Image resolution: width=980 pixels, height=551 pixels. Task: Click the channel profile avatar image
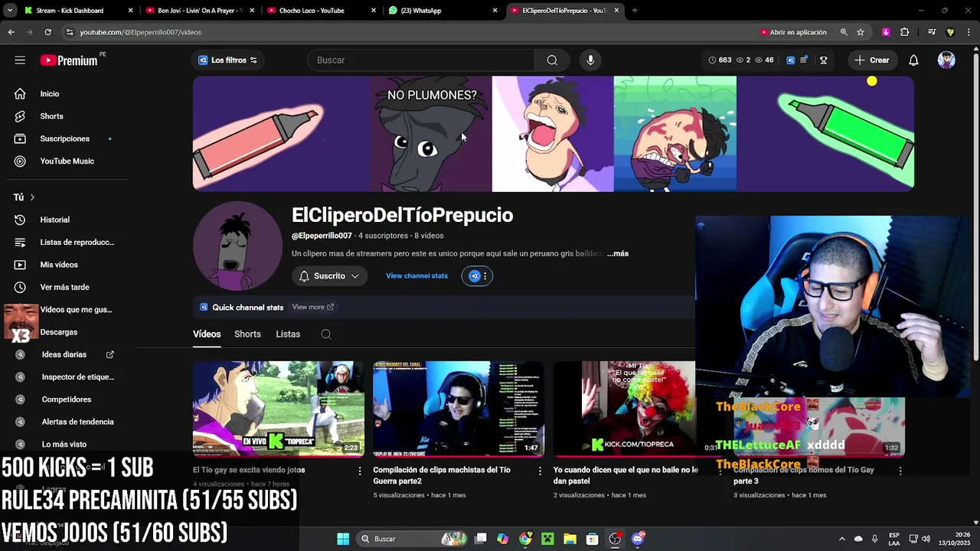(238, 246)
